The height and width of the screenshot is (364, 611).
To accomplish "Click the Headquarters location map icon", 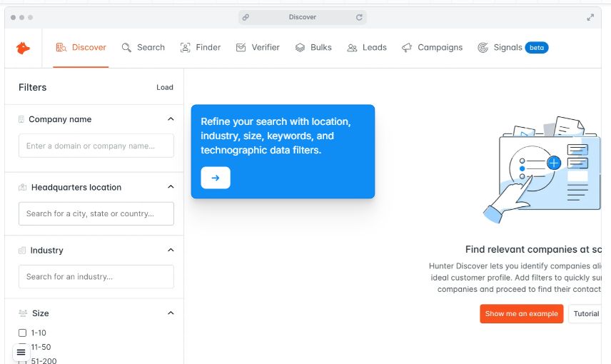I will tap(23, 188).
